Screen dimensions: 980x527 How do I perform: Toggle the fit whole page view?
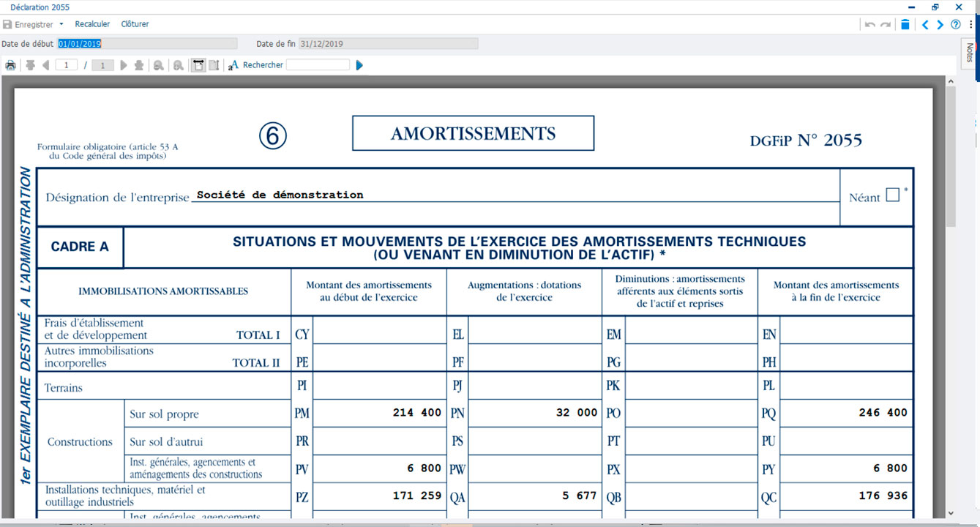pyautogui.click(x=214, y=65)
